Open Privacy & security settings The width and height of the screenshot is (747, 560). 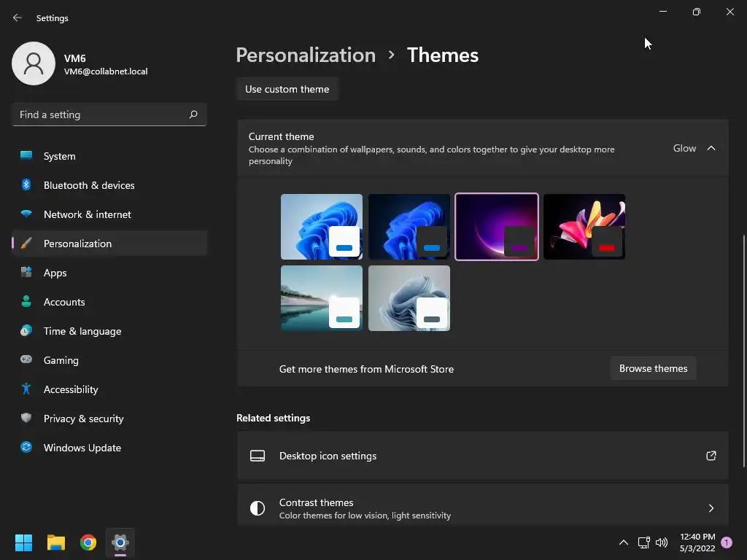[x=109, y=418]
